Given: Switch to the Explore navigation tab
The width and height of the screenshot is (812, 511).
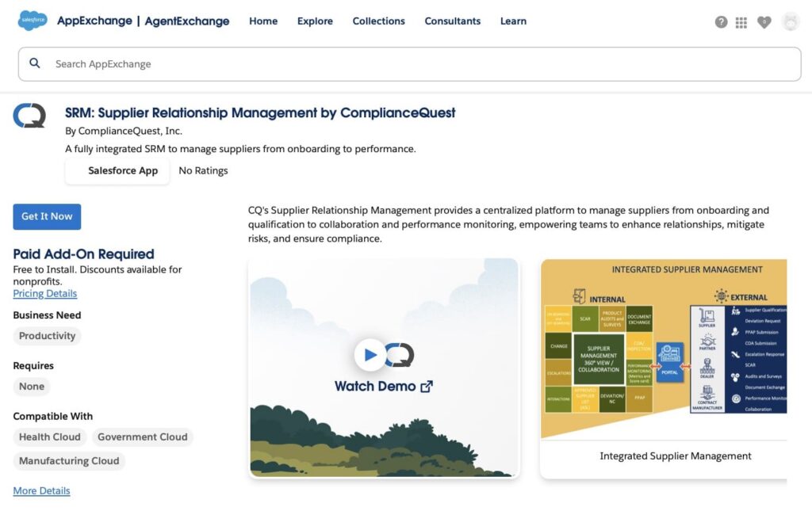Looking at the screenshot, I should [x=315, y=21].
